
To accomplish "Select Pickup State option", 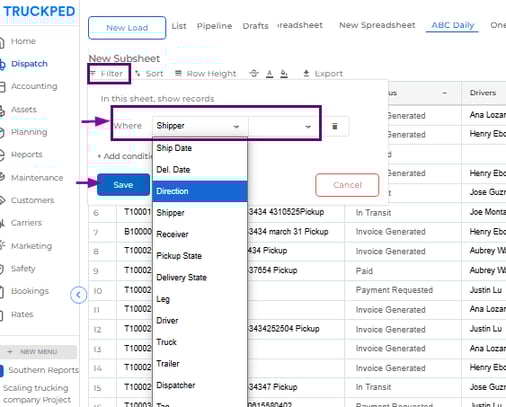I will (200, 256).
